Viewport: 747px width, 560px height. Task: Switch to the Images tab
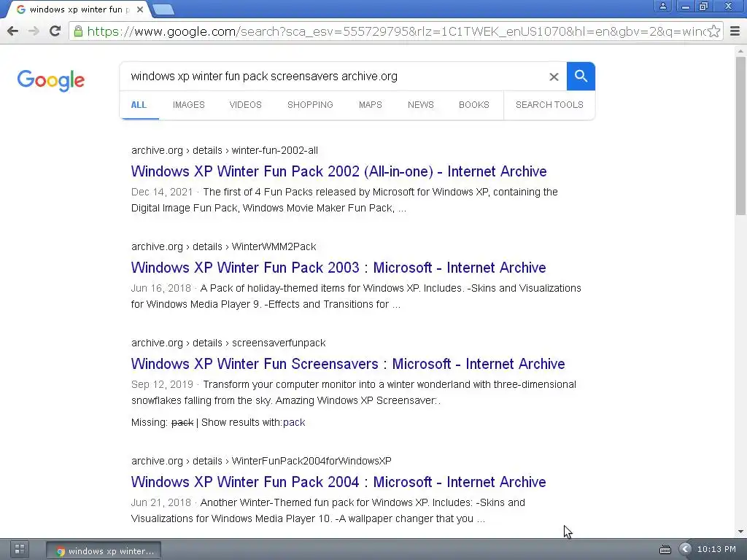[189, 105]
